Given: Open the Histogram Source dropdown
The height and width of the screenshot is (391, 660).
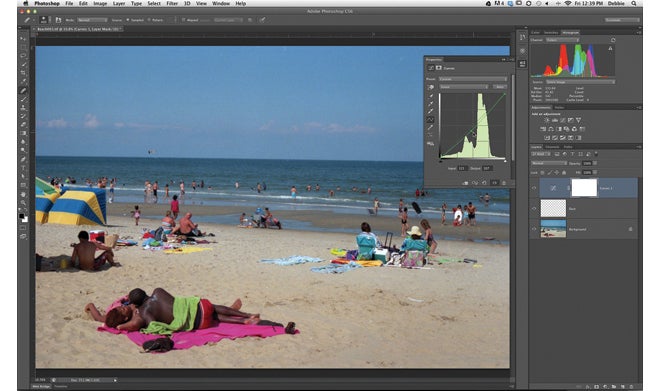Looking at the screenshot, I should click(580, 82).
